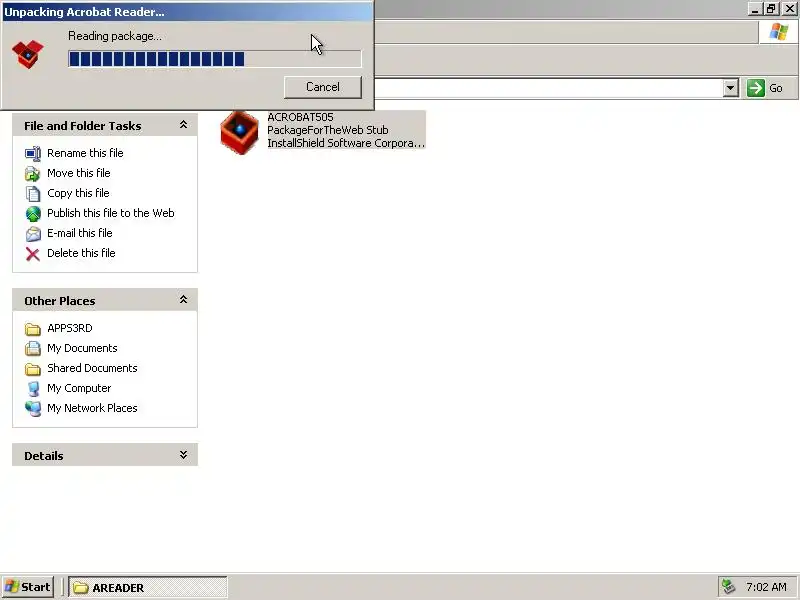
Task: Click the Move this file icon
Action: (x=33, y=173)
